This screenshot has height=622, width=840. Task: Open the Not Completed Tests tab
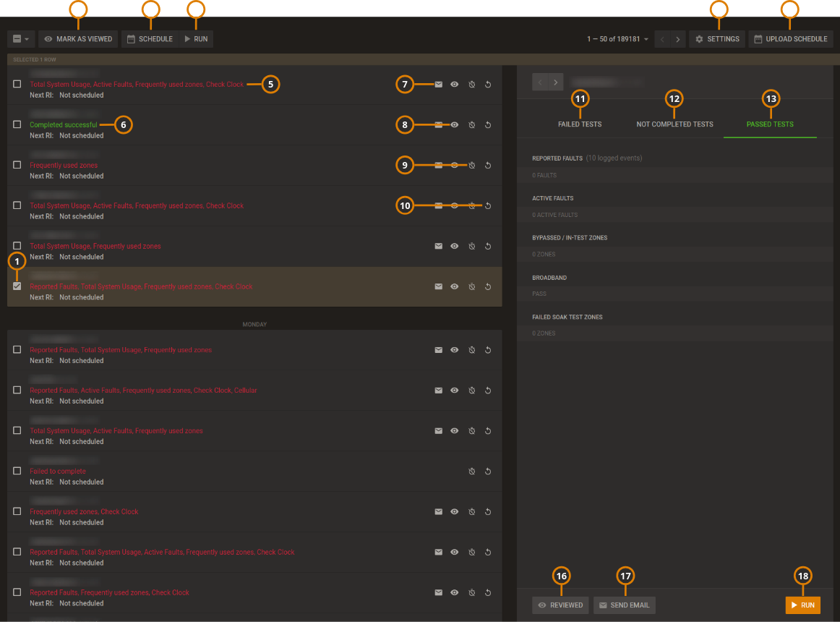coord(674,124)
